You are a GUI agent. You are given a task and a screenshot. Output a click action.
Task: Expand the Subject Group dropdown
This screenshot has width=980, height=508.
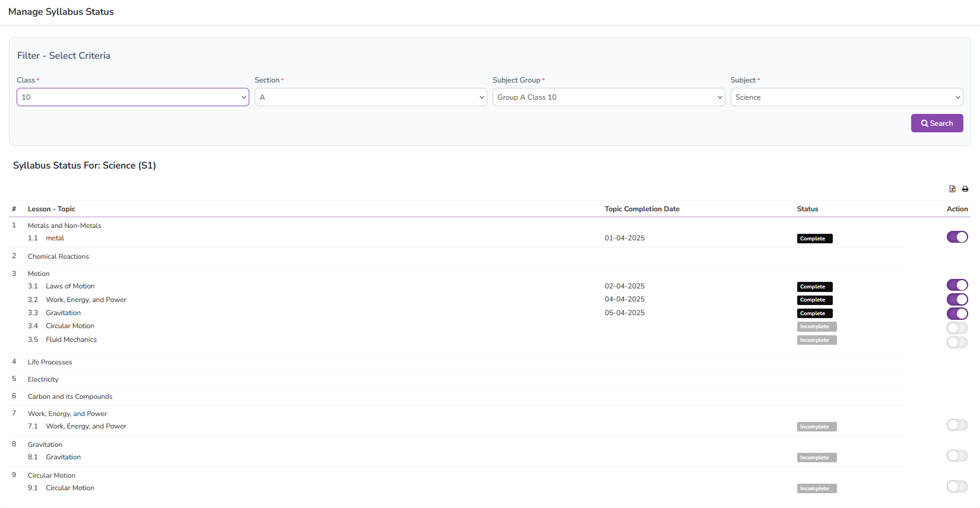click(x=608, y=97)
